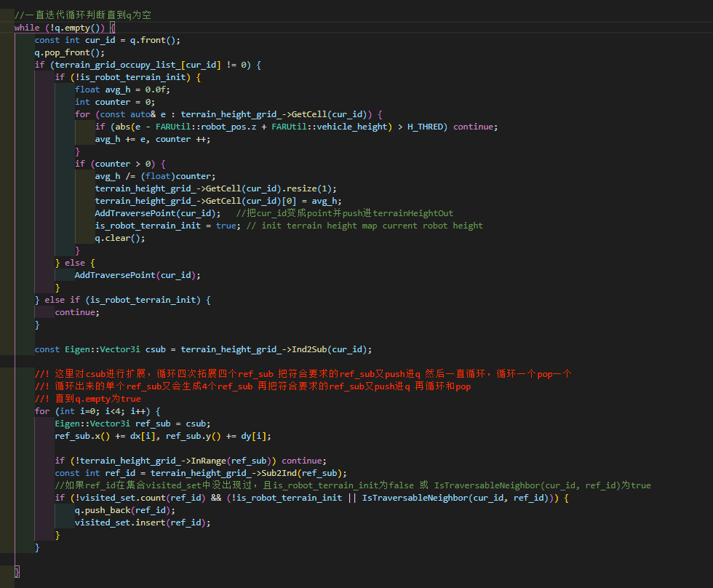Click 'avg_h /= (float)counter;' line
713x588 pixels.
click(155, 176)
